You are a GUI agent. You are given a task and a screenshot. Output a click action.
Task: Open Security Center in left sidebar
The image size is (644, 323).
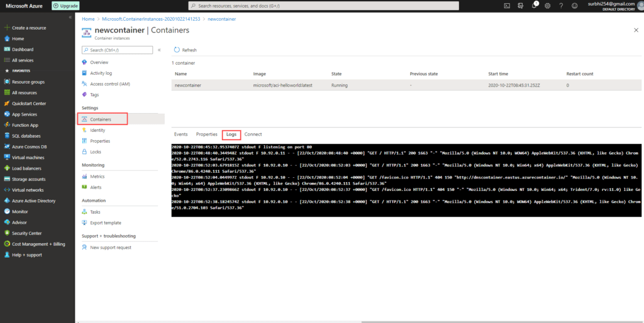pos(26,233)
